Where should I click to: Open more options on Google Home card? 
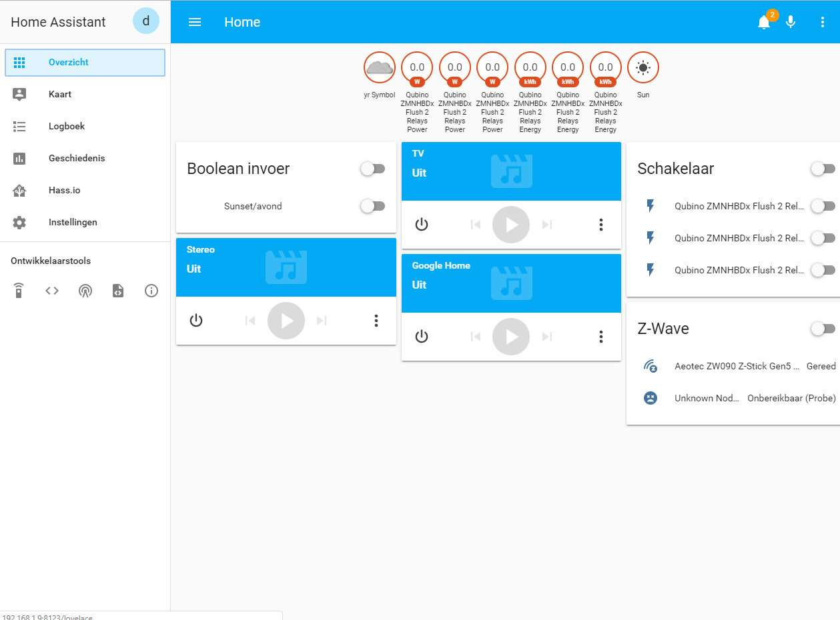click(601, 337)
